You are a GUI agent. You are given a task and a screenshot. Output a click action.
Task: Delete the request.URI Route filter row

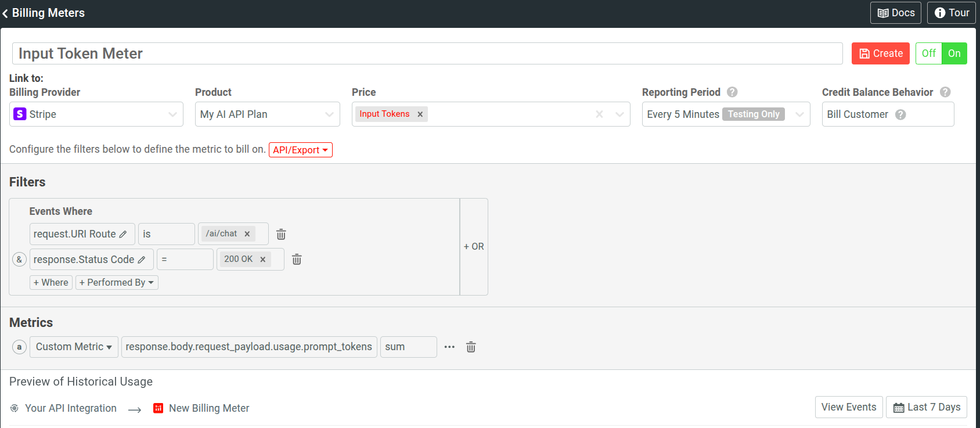[281, 234]
